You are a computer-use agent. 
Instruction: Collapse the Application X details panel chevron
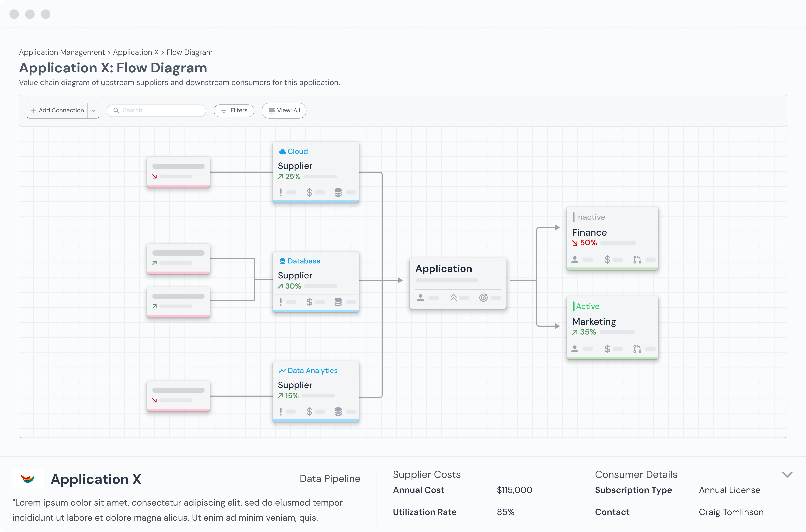[787, 474]
